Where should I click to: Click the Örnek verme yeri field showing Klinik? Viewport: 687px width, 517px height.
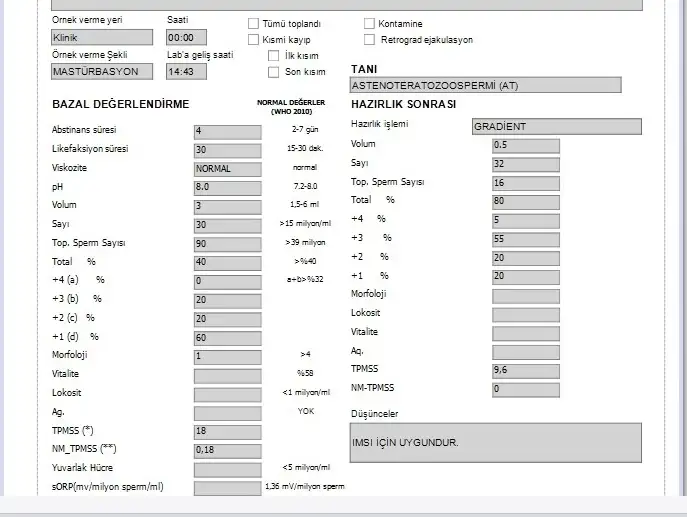point(102,37)
